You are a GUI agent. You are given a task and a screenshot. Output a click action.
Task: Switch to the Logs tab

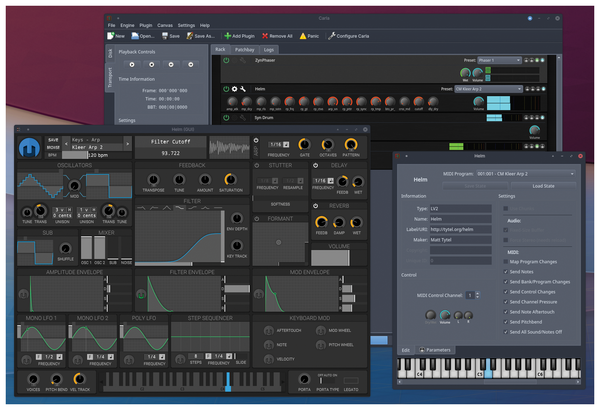[269, 49]
